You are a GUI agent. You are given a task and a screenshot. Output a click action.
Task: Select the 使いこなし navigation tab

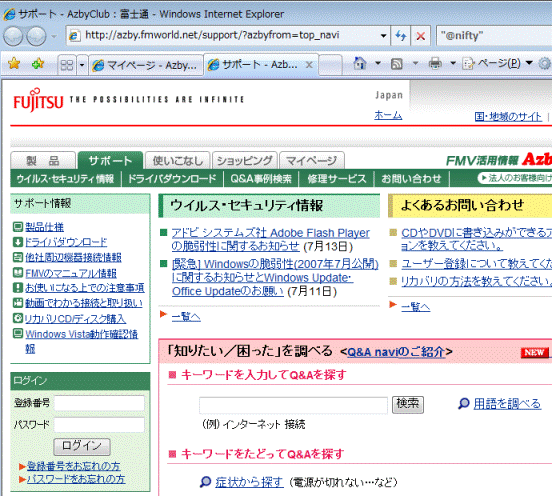178,161
